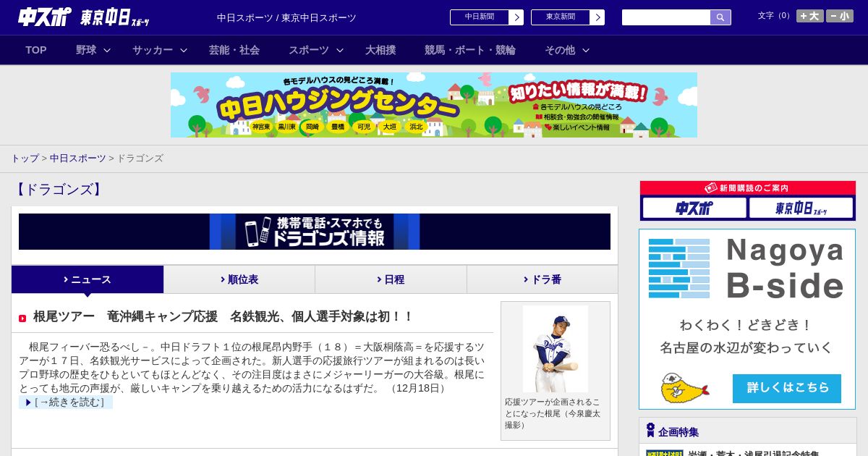Open the 野球 navigation menu

click(x=86, y=50)
